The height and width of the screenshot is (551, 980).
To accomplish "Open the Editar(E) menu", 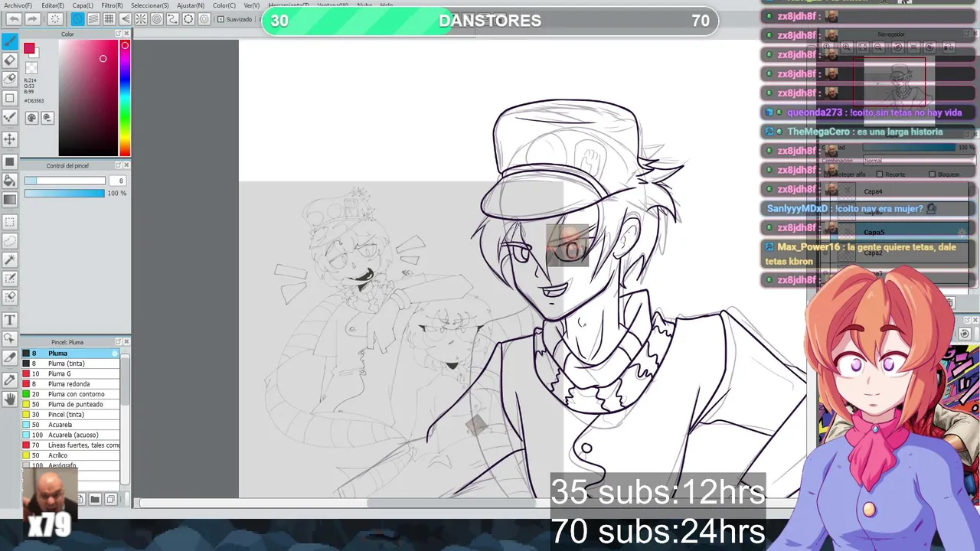I will (53, 5).
